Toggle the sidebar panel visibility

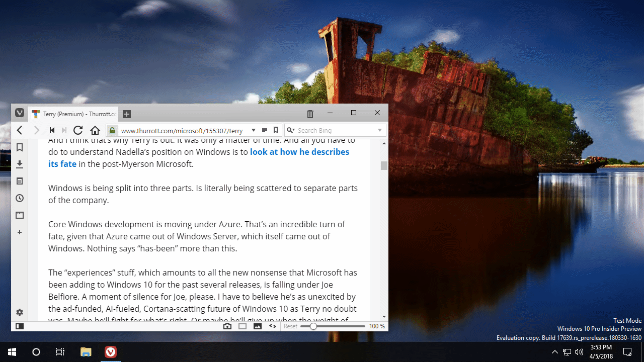[x=19, y=326]
